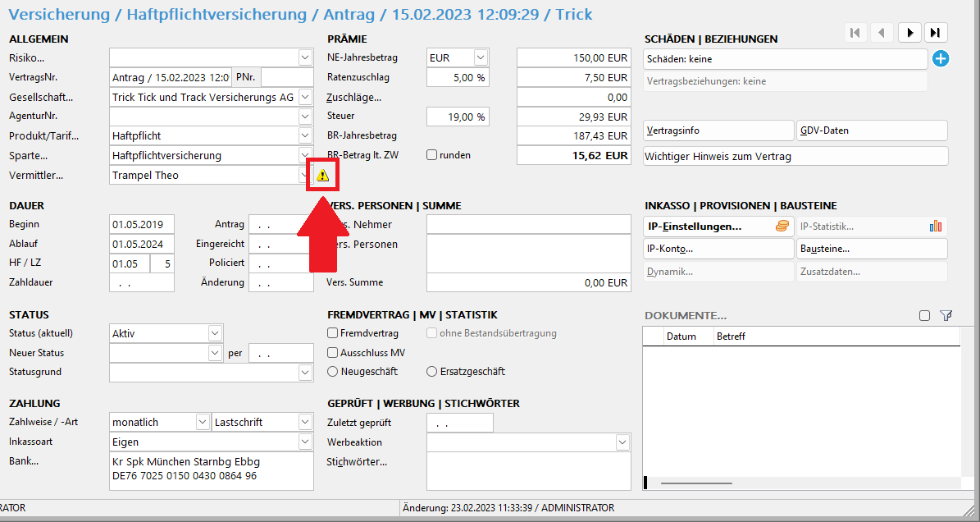This screenshot has height=522, width=980.
Task: Open the Bausteine... button
Action: pos(872,249)
